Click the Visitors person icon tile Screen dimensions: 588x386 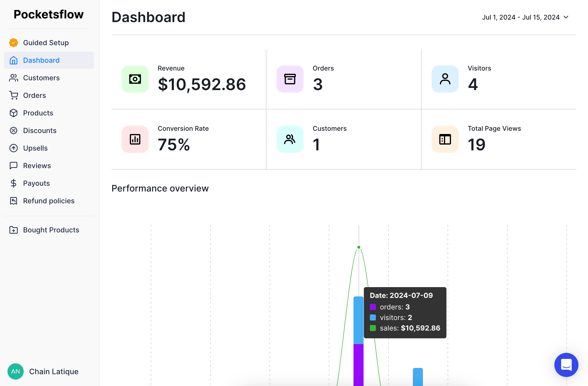[x=445, y=79]
